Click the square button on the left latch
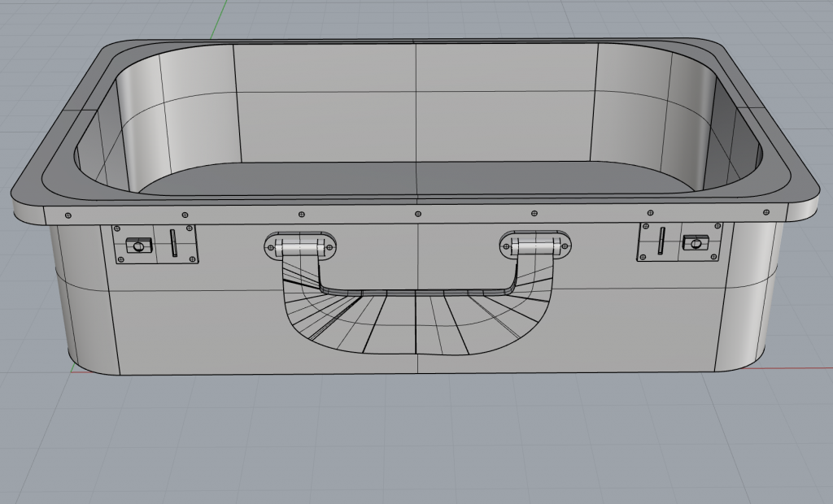Image resolution: width=833 pixels, height=504 pixels. (137, 245)
